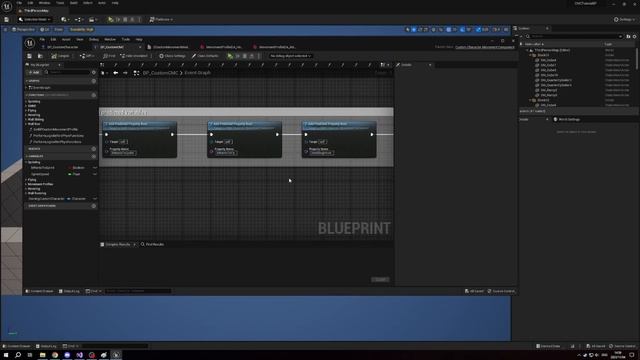The image size is (640, 360).
Task: Open Platforms dropdown in main toolbar
Action: pyautogui.click(x=161, y=19)
